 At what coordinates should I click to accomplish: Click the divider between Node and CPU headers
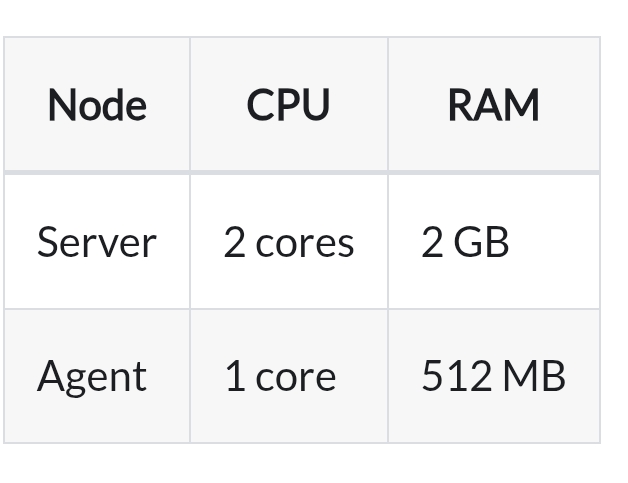190,105
